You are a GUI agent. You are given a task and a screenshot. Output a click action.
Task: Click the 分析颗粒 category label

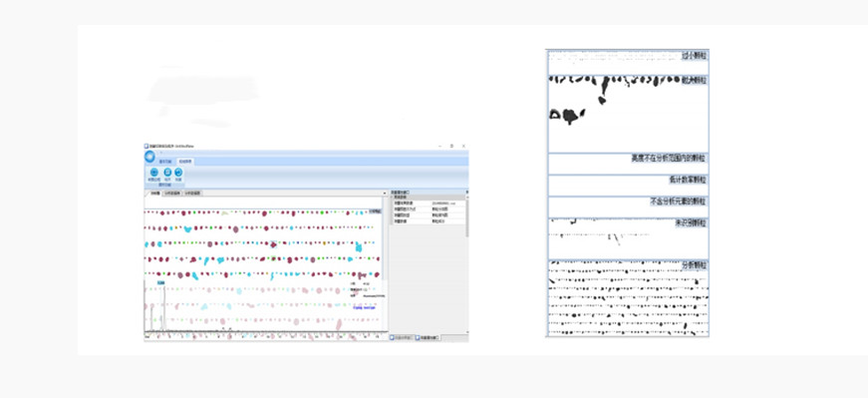pos(695,265)
